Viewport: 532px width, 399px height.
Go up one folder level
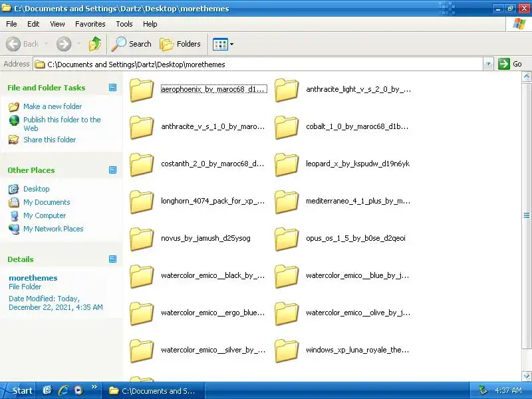point(95,44)
